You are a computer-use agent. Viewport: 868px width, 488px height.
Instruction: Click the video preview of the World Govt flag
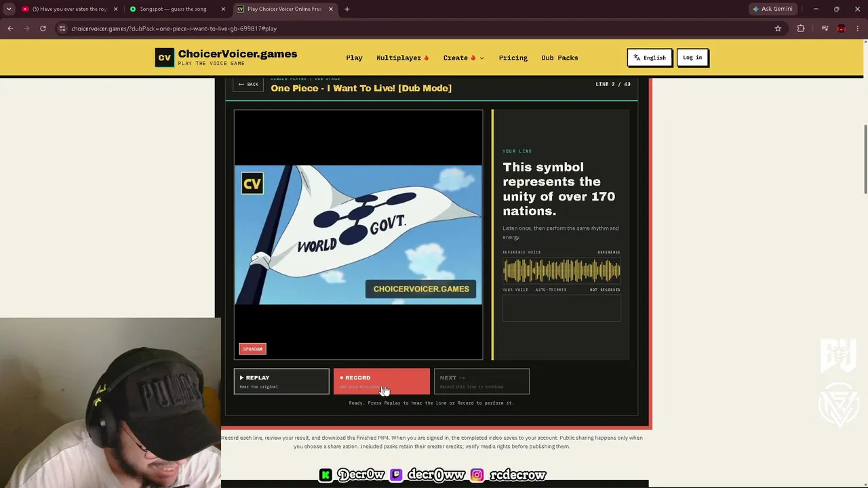click(x=358, y=235)
